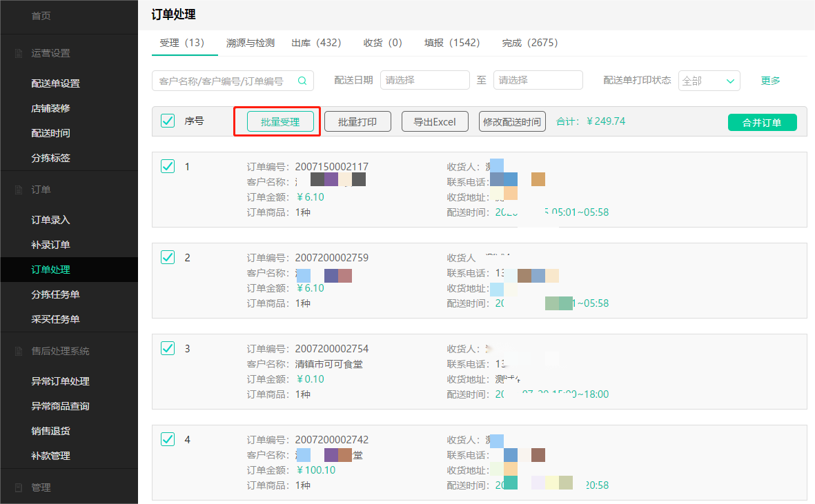Uncheck the checkbox for order 3
Viewport: 815px width, 504px height.
(x=168, y=348)
